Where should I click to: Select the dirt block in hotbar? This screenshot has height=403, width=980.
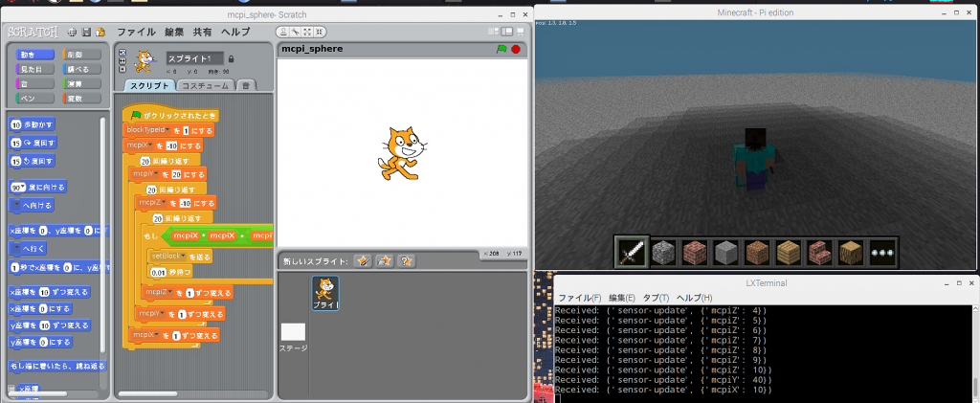pos(756,253)
